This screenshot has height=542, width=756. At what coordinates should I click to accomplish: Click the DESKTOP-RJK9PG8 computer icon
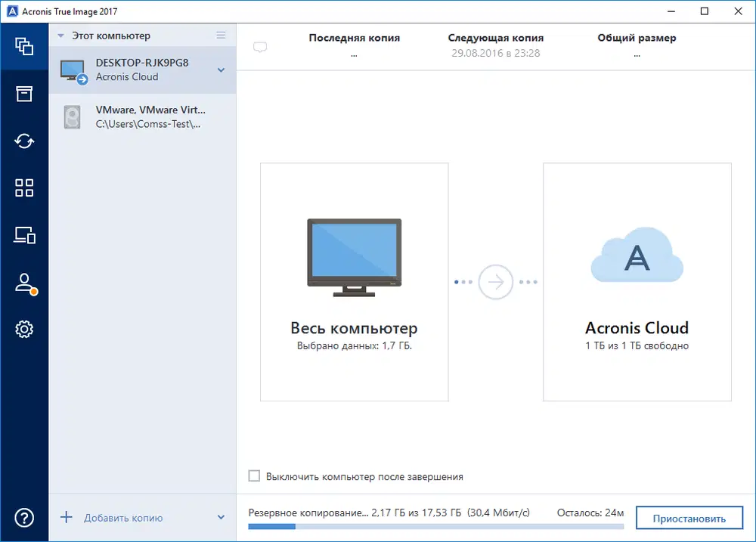tap(74, 71)
